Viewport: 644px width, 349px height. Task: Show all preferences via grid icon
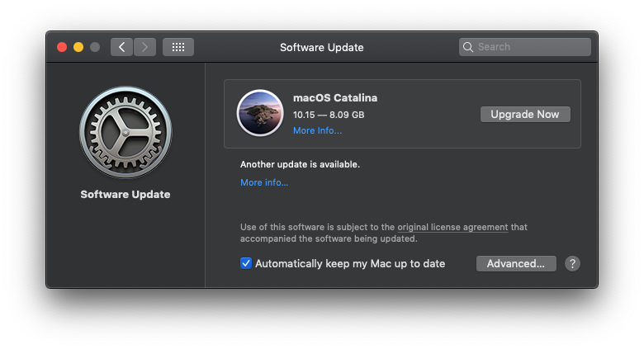pos(178,47)
